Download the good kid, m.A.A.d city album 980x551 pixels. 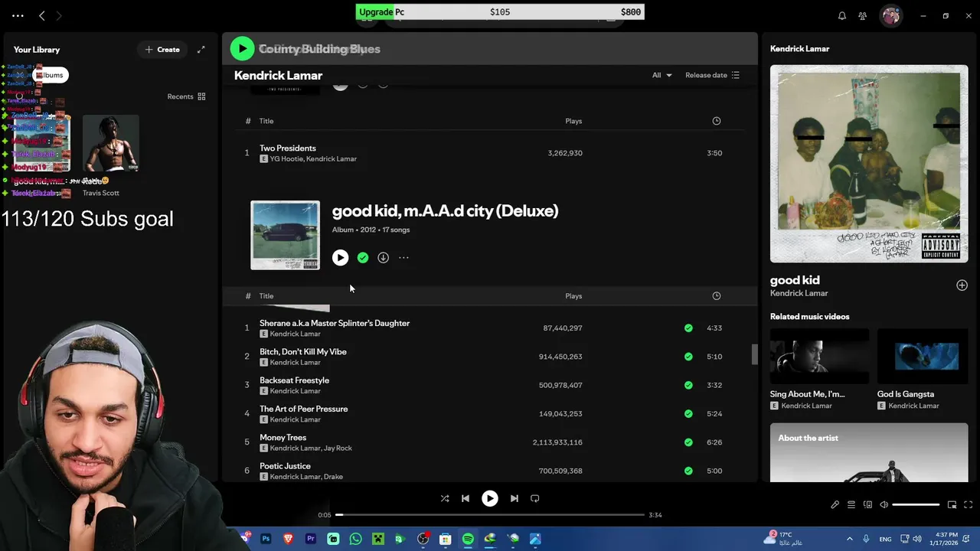(x=383, y=258)
